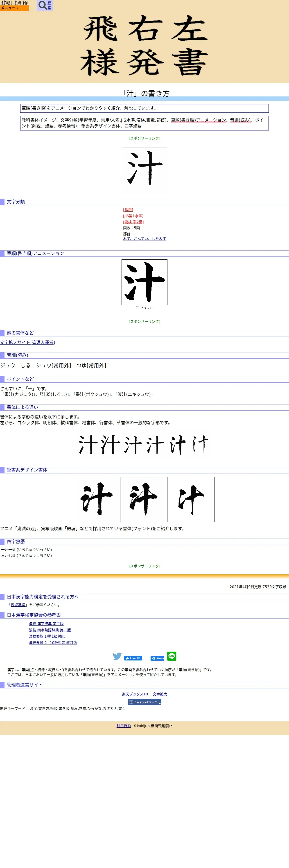Image resolution: width=289 pixels, height=868 pixels.
Task: Click the site logo 漢字の正しい書き順(筆順)
Action: click(14, 3)
